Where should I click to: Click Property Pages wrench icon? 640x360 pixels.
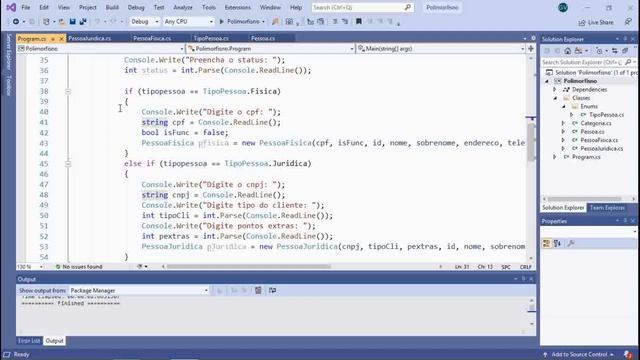click(571, 244)
